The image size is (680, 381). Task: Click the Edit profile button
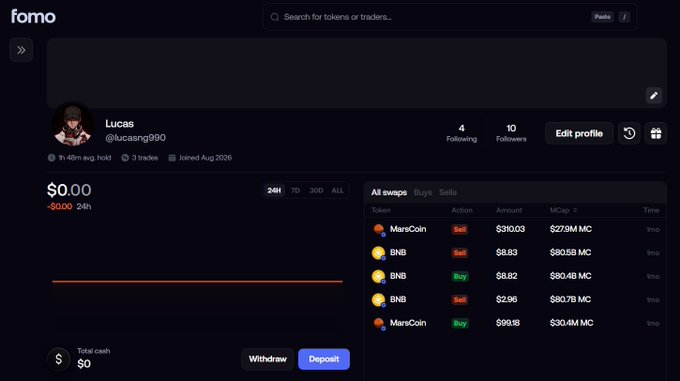click(x=579, y=133)
